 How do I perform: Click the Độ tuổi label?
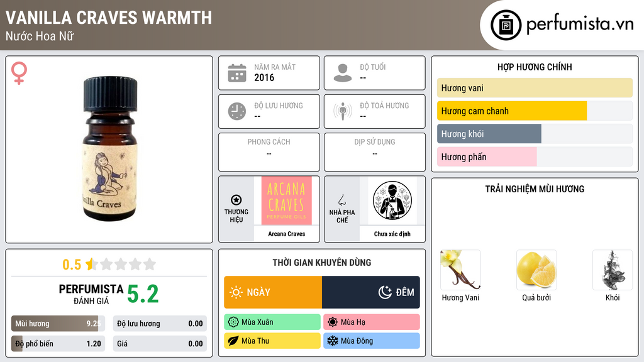tap(372, 67)
